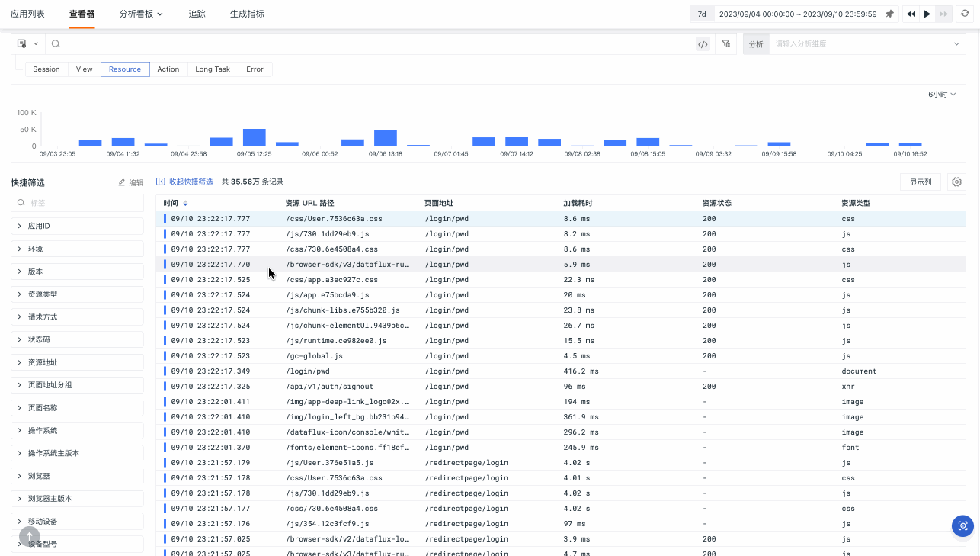Image resolution: width=980 pixels, height=556 pixels.
Task: Open the table column settings gear
Action: [x=957, y=182]
